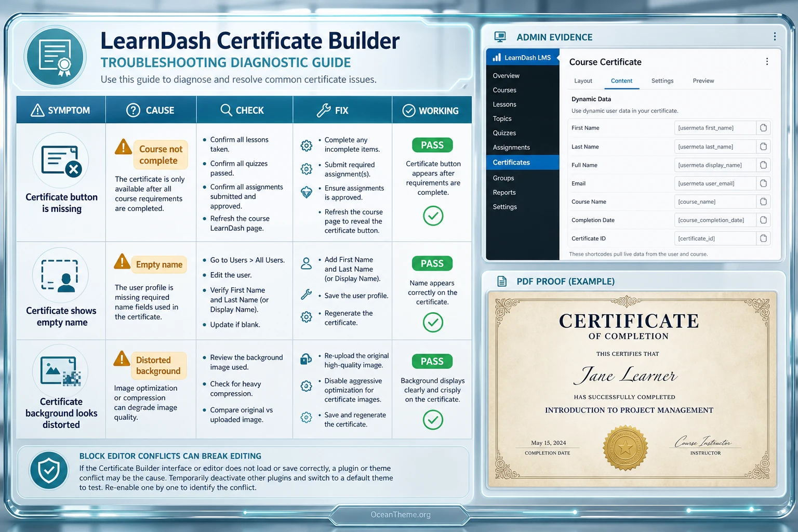Click the course_completion_date shortcode field
The image size is (798, 532).
[x=715, y=220]
